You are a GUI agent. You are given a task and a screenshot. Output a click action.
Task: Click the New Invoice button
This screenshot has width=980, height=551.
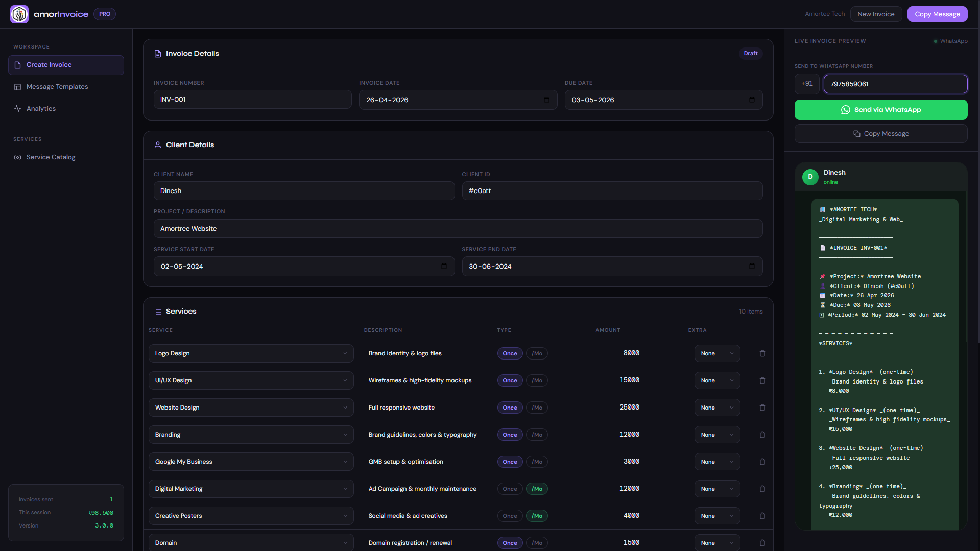pos(875,14)
